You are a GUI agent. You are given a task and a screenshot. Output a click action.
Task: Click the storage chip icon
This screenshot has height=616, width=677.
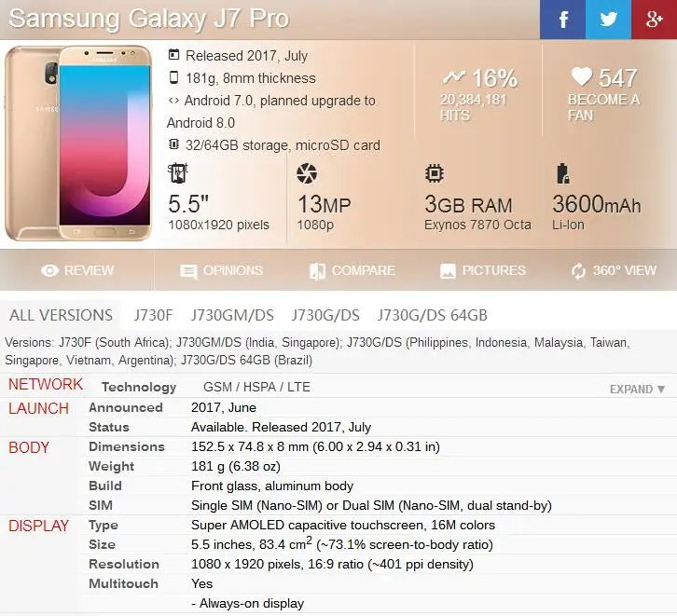[x=173, y=144]
